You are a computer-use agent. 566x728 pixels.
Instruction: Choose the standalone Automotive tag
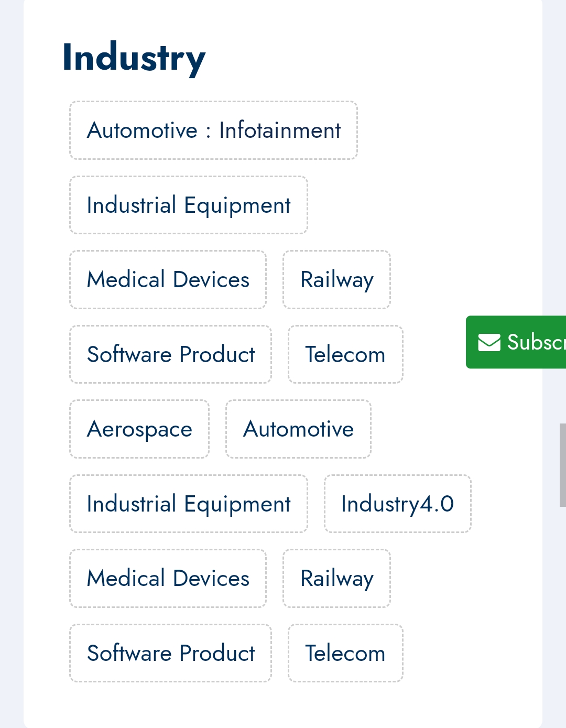click(x=298, y=429)
